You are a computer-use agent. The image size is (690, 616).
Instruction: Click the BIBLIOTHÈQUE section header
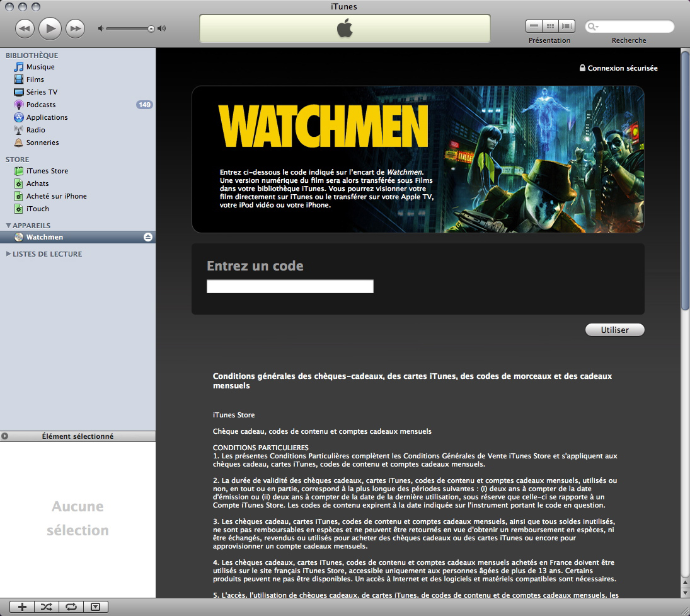click(32, 55)
